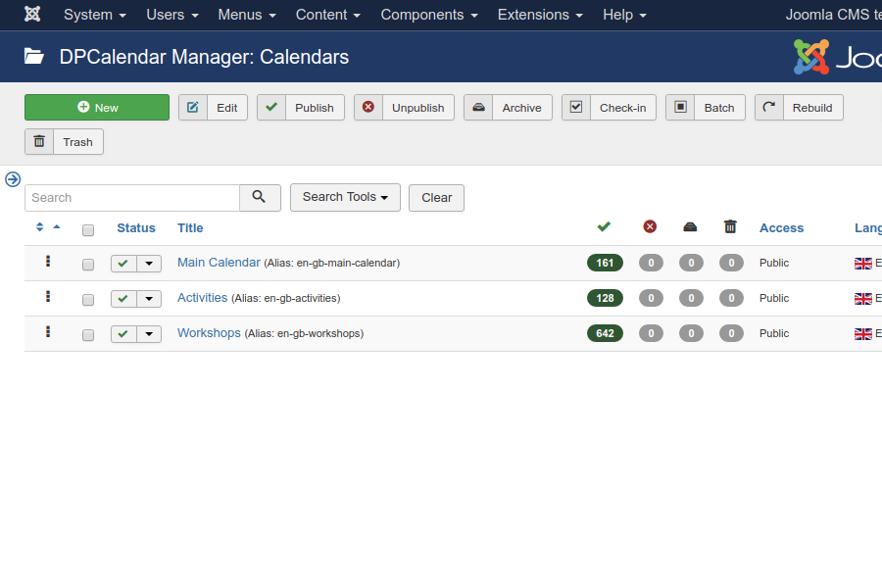Open the Workshops calendar link
The width and height of the screenshot is (882, 588).
click(209, 333)
